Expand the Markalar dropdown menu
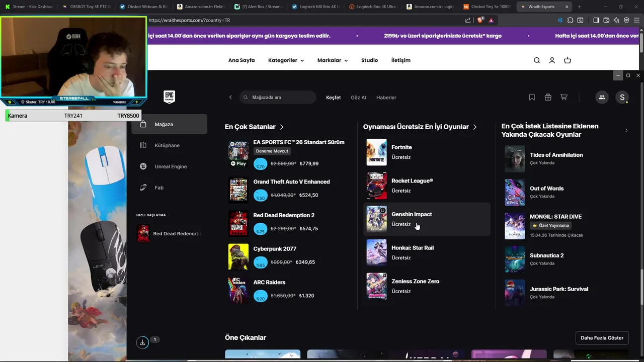 pyautogui.click(x=333, y=60)
